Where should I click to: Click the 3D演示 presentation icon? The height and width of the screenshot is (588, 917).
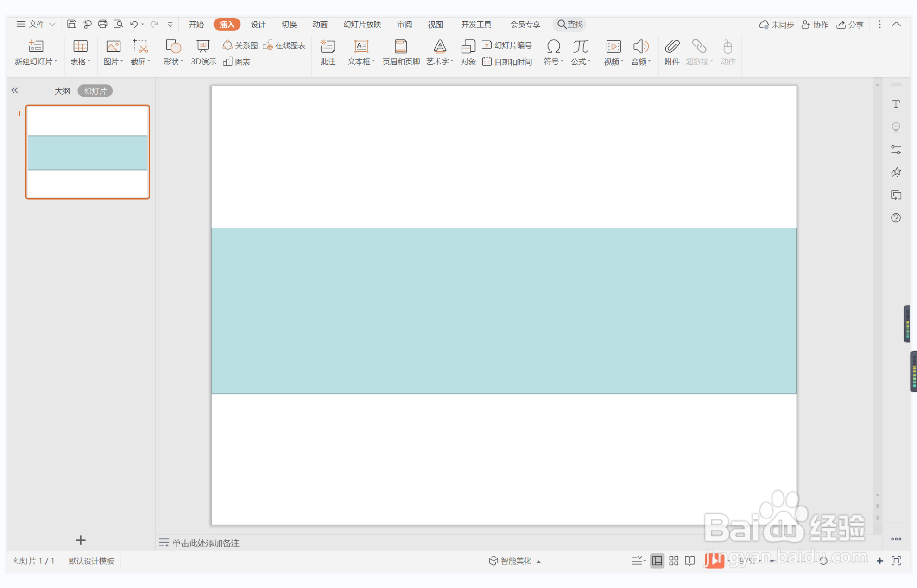203,47
